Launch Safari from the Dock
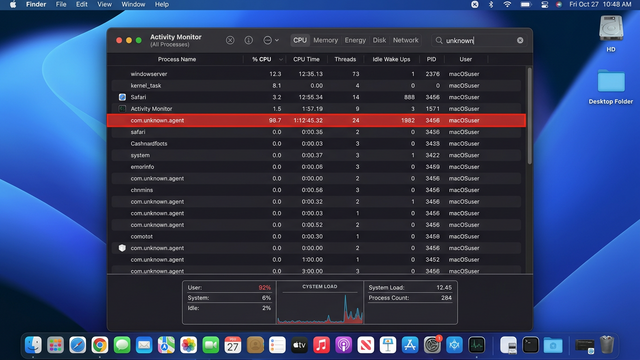The height and width of the screenshot is (360, 640). 78,345
